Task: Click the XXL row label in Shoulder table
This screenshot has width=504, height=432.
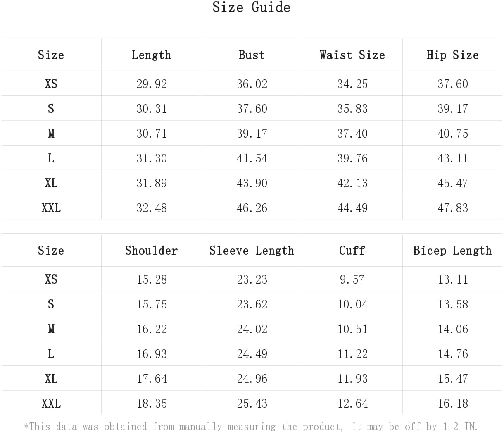Action: [51, 403]
